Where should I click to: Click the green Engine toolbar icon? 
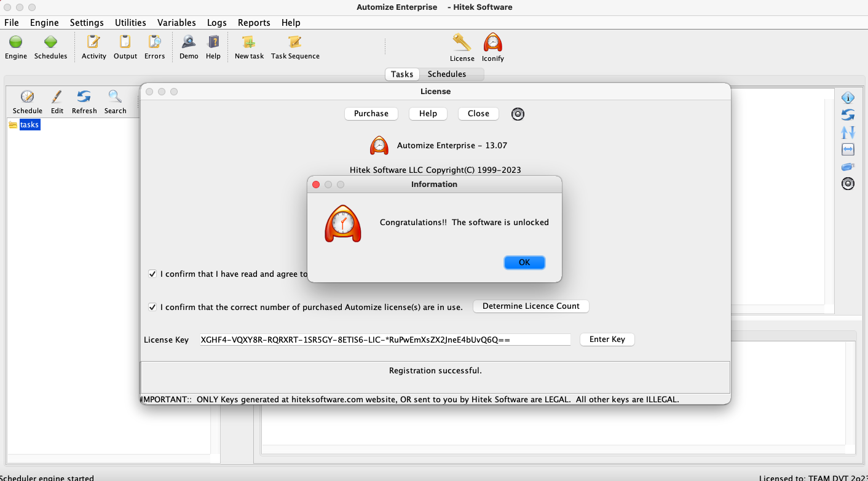pyautogui.click(x=16, y=42)
